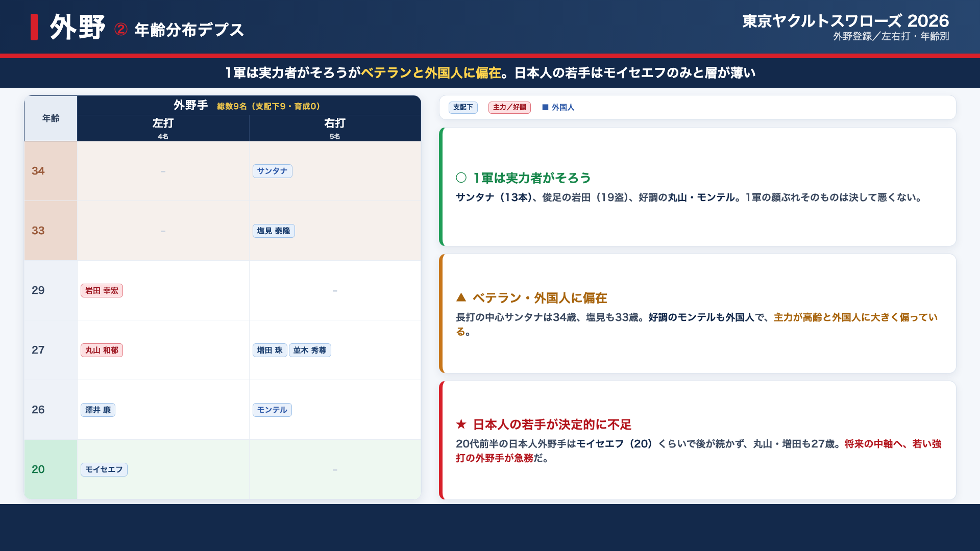Click the 右打 column header
Viewport: 980px width, 551px height.
[x=335, y=123]
